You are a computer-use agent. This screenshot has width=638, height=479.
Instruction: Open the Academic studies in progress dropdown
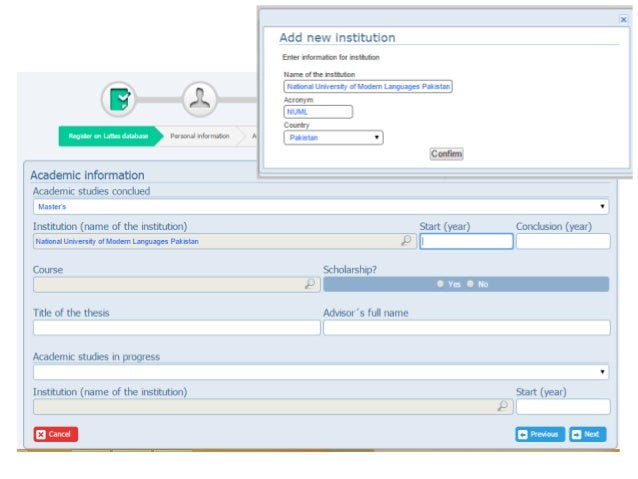coord(321,372)
